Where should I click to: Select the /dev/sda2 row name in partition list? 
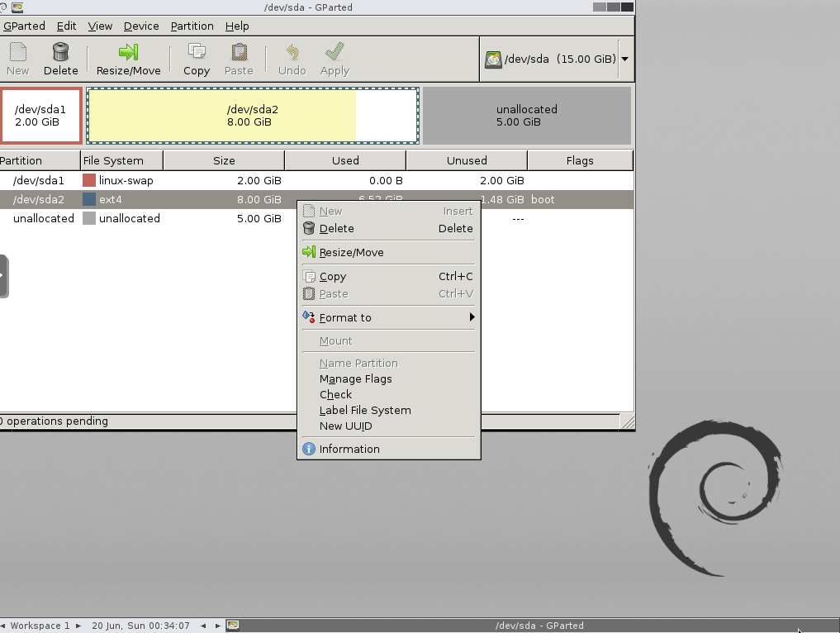click(39, 199)
